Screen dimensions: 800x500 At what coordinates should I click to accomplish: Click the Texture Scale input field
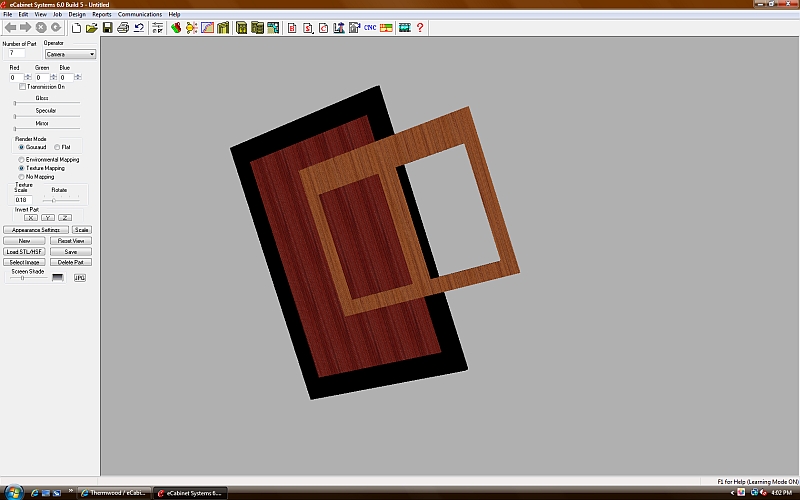(24, 200)
